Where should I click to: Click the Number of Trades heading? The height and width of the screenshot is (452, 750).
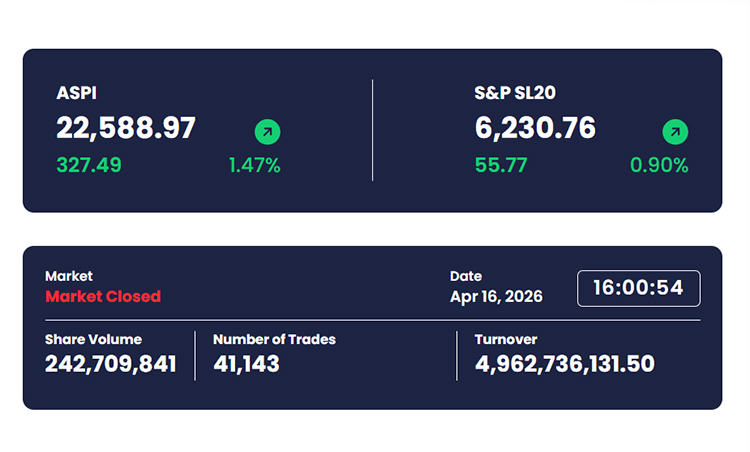click(x=274, y=339)
